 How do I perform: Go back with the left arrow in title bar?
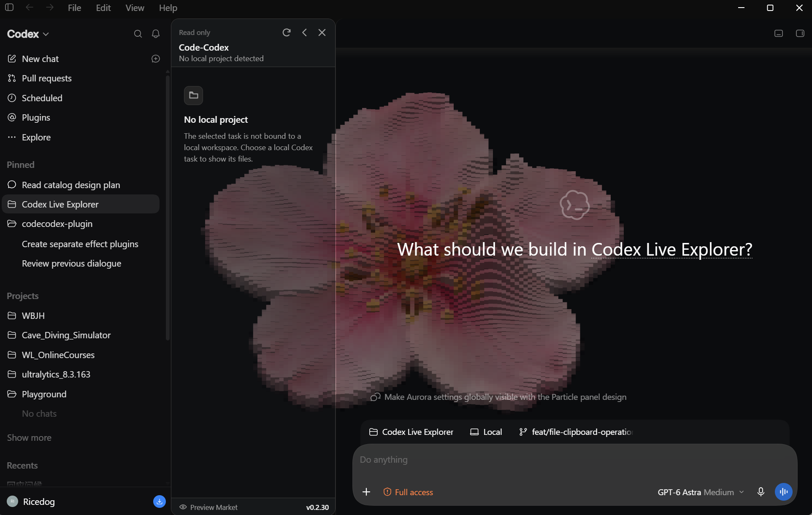pyautogui.click(x=29, y=8)
